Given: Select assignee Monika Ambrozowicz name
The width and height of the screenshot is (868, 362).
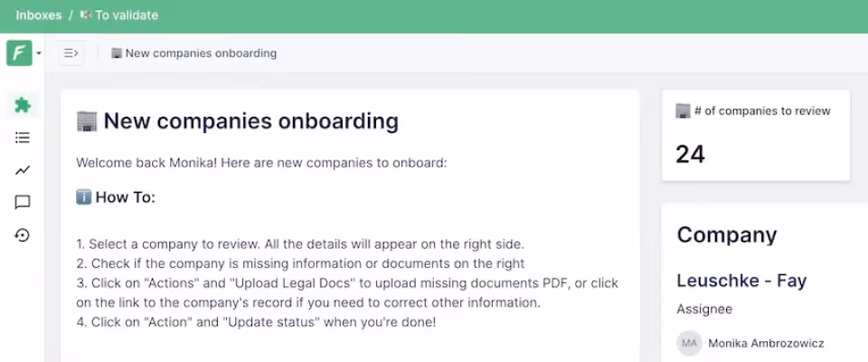Looking at the screenshot, I should click(766, 344).
